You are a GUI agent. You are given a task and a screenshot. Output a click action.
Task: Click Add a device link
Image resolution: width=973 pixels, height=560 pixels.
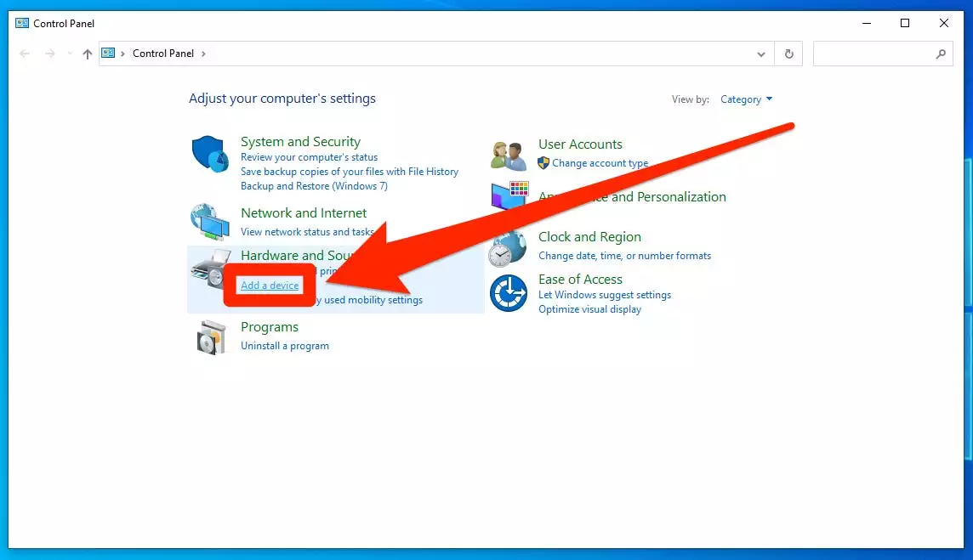(270, 286)
